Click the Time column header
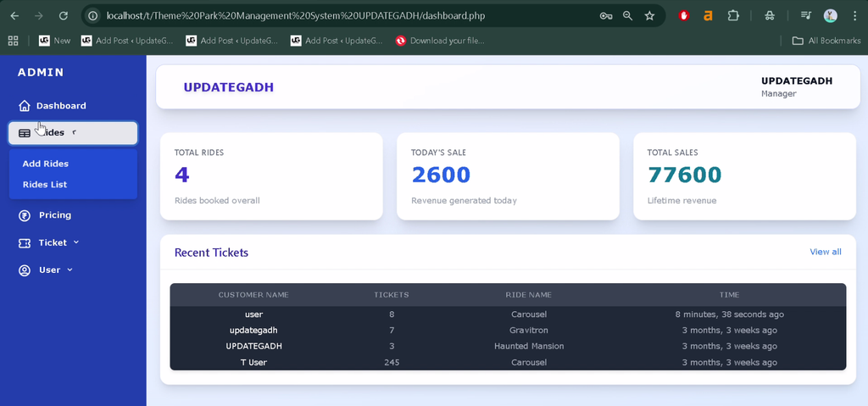Screen dimensions: 868x406 click(x=730, y=295)
